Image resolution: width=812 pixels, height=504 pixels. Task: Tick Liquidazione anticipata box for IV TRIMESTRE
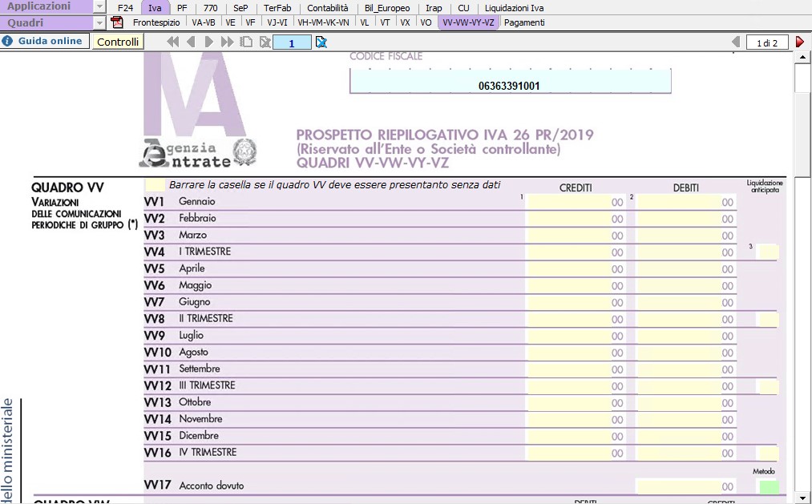[767, 454]
